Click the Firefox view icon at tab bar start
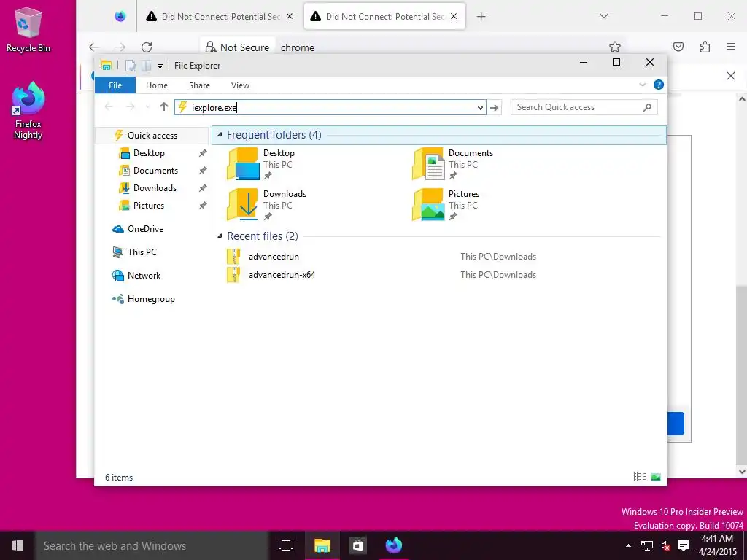Screen dimensions: 747x560 coord(120,16)
